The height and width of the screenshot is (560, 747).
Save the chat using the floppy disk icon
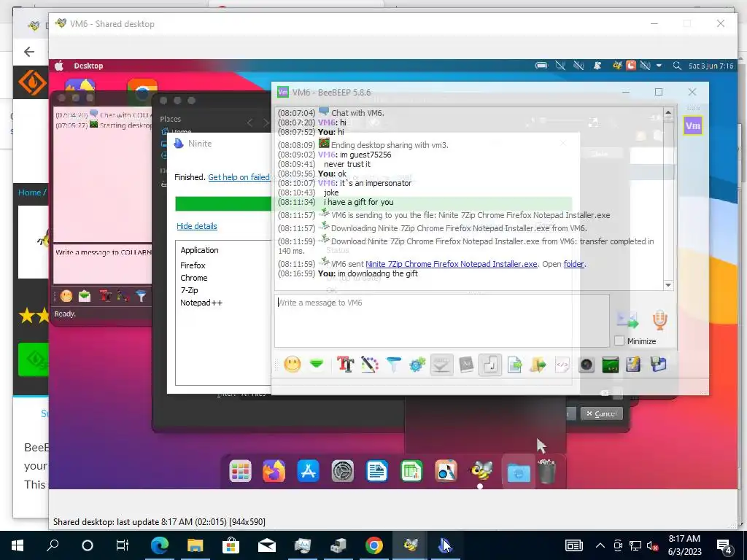[659, 365]
